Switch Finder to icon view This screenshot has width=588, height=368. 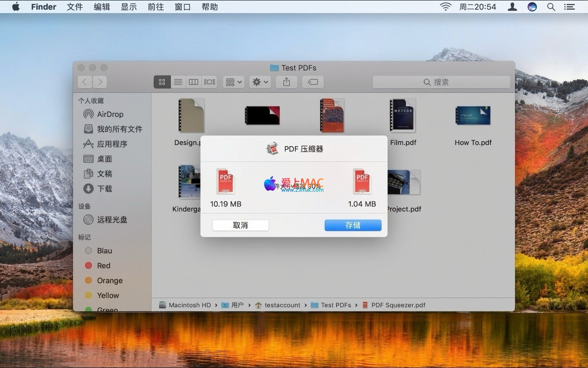[162, 82]
